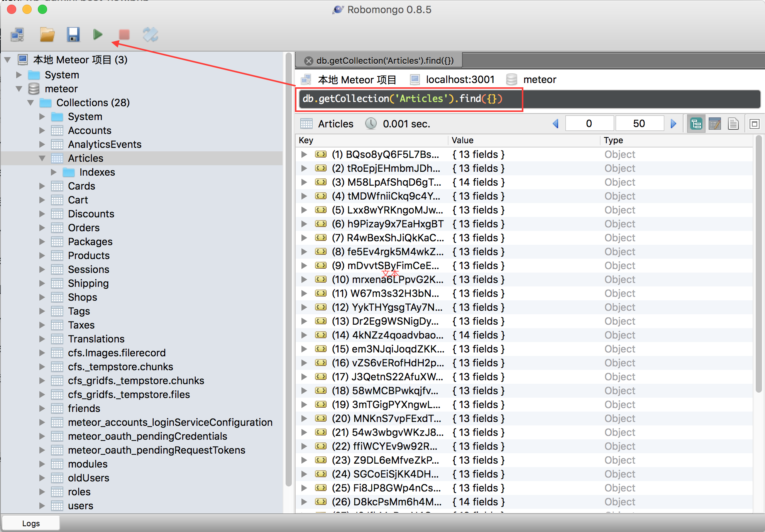Collapse the Collections (28) folder

(30, 103)
